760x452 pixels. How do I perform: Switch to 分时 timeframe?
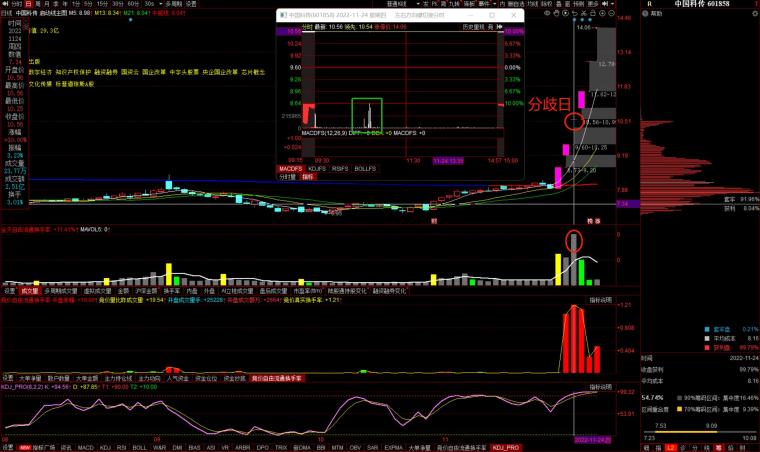pos(17,3)
